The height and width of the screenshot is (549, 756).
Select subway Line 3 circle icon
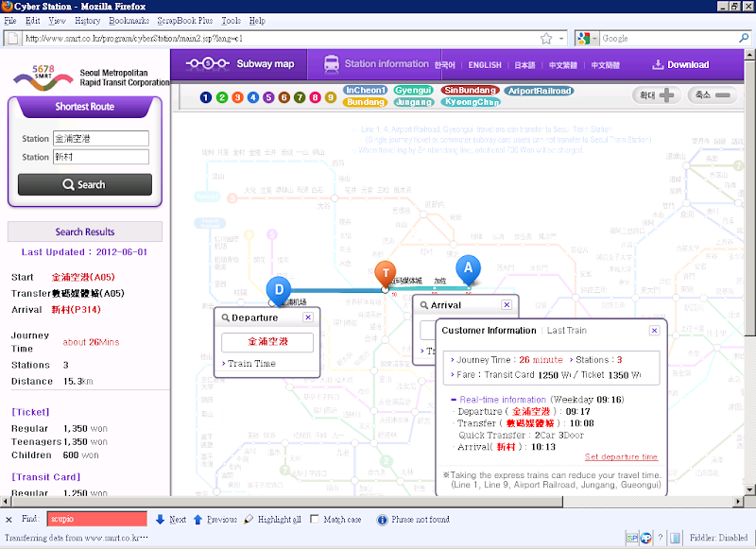point(237,97)
